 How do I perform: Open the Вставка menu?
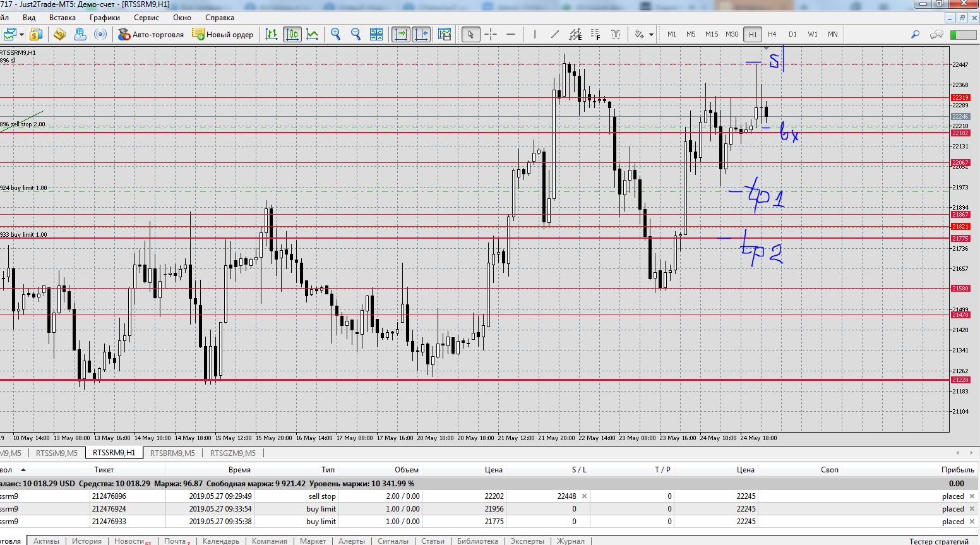coord(62,18)
